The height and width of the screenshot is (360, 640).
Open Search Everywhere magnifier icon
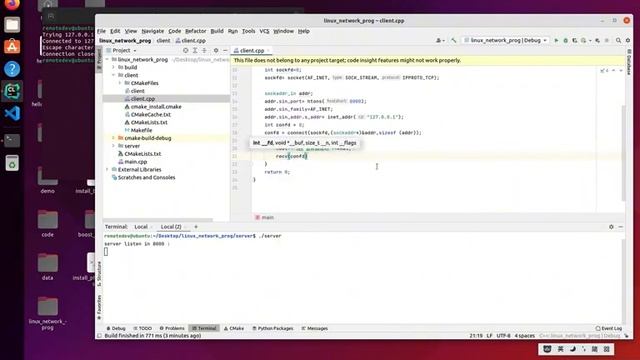click(x=619, y=40)
